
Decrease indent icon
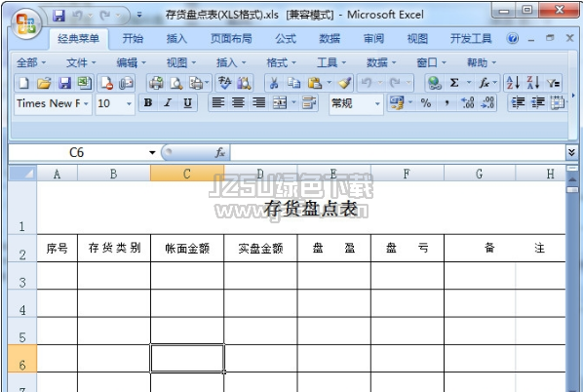pyautogui.click(x=518, y=103)
